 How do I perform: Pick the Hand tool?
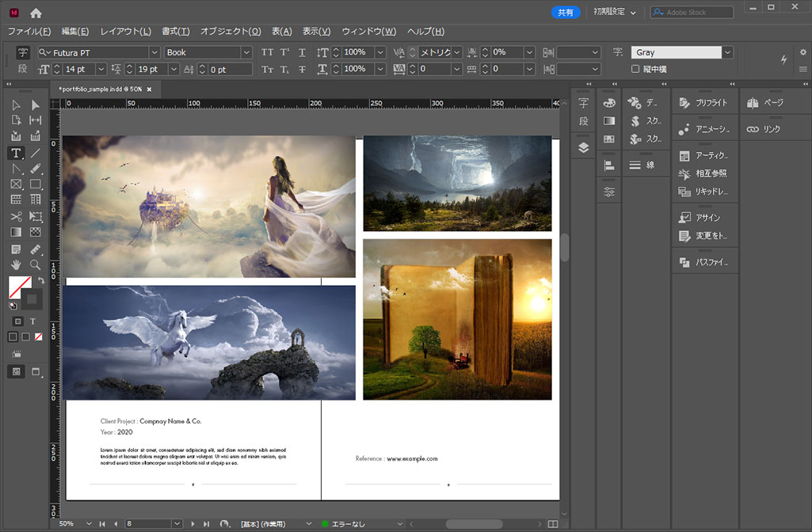16,264
